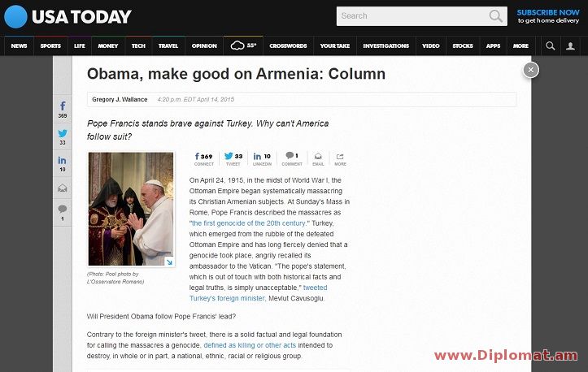Click SUBSCRIBE NOW link
This screenshot has width=588, height=372.
(x=548, y=12)
